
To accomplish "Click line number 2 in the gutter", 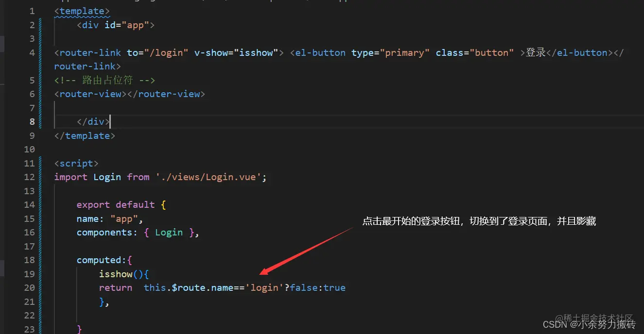I will point(32,25).
